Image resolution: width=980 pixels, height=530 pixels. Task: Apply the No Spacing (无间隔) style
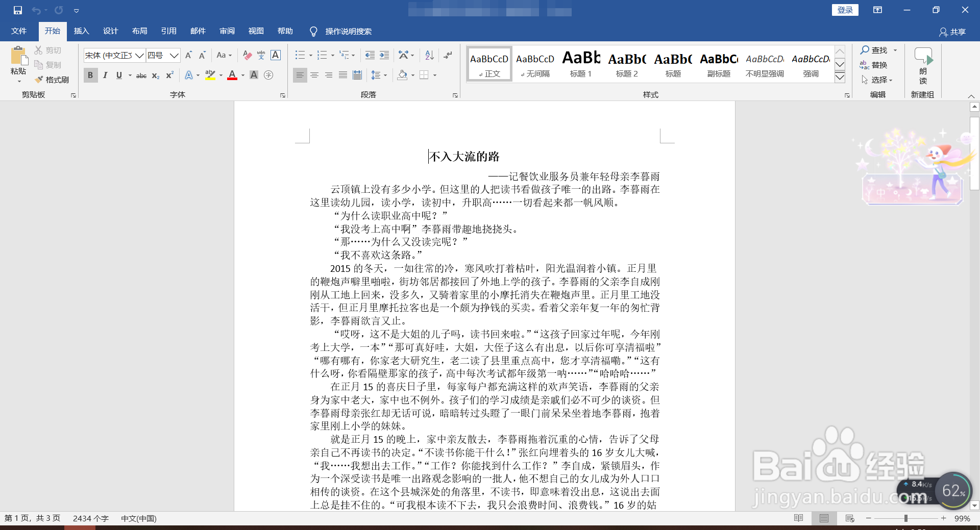tap(535, 64)
